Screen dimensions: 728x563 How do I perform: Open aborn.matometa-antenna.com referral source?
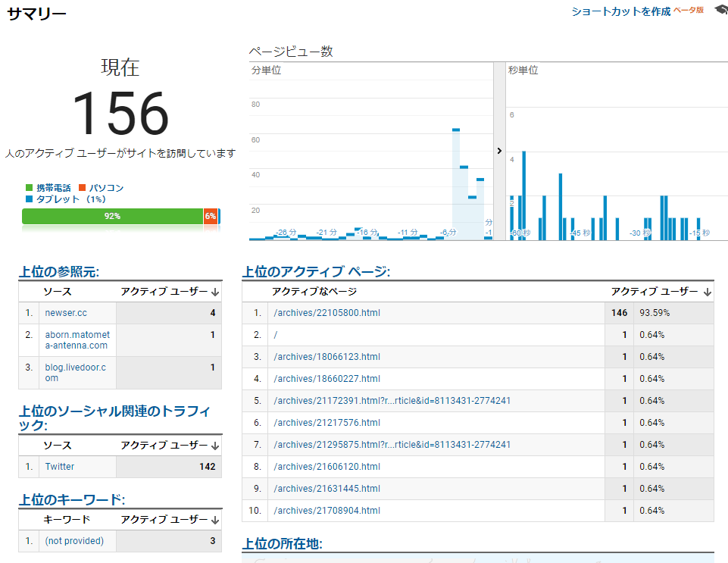tap(77, 340)
